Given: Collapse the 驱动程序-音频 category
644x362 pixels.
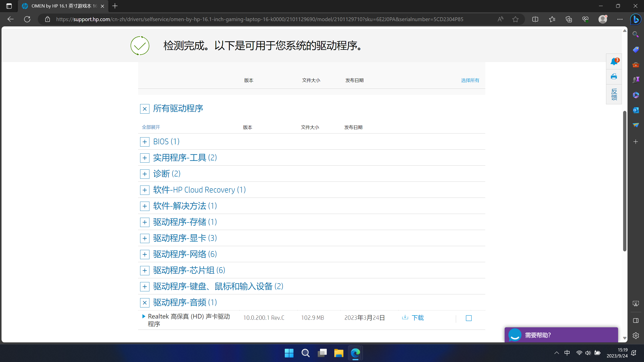Looking at the screenshot, I should 145,303.
